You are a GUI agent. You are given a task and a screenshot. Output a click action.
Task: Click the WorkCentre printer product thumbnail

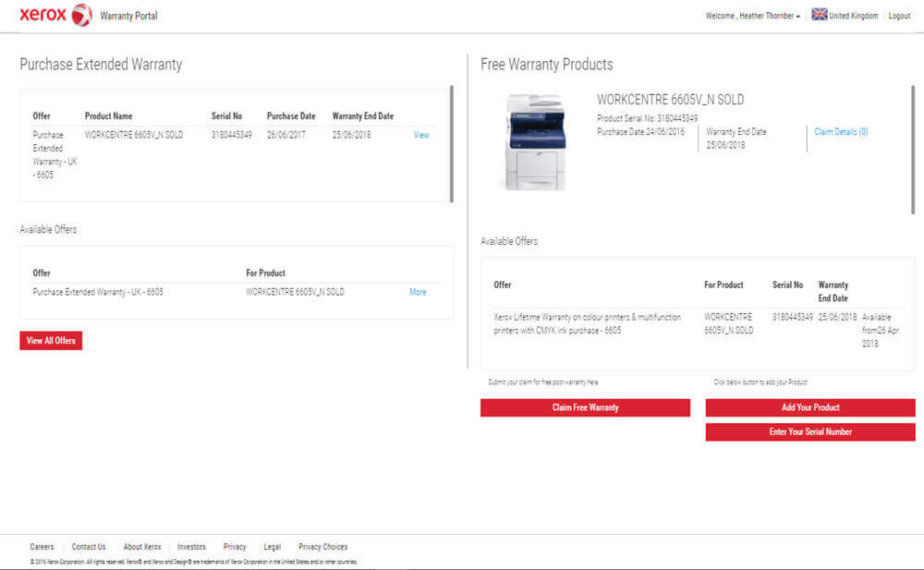coord(535,142)
